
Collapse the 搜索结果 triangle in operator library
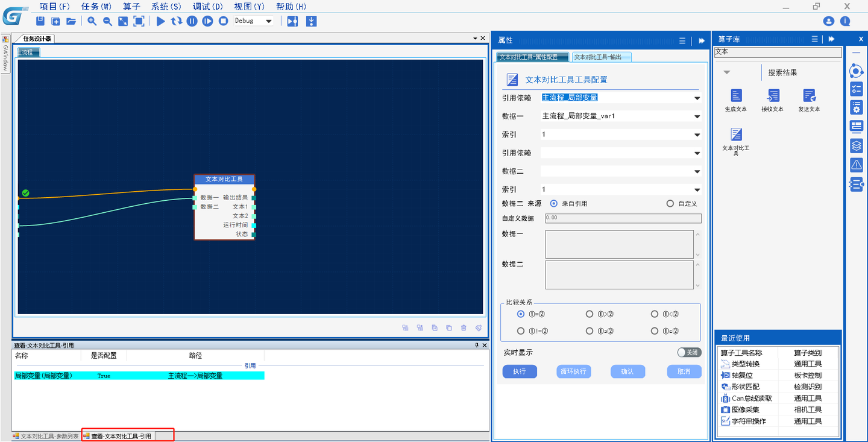pos(726,72)
